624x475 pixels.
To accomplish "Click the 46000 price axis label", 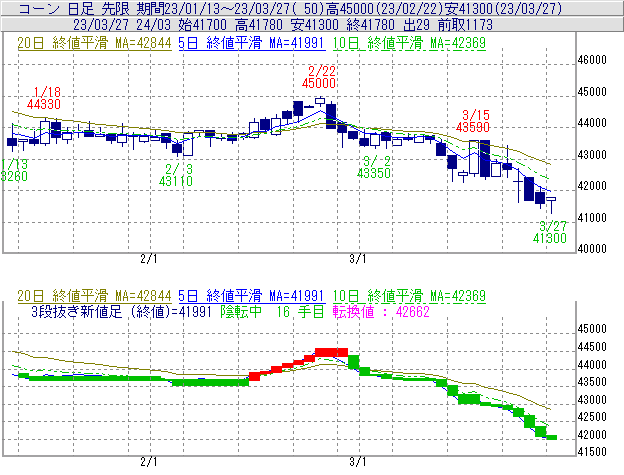I will (592, 60).
